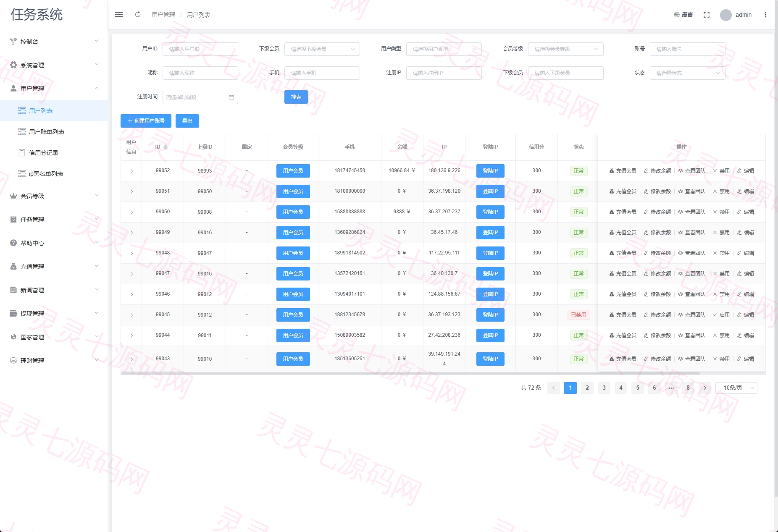
Task: Disable user 99051 with 禁用
Action: click(721, 191)
